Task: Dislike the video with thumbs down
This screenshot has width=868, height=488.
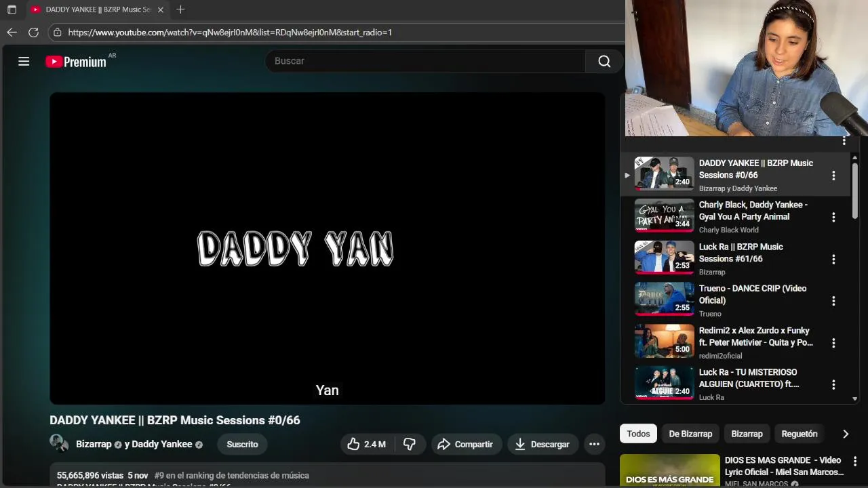Action: (409, 444)
